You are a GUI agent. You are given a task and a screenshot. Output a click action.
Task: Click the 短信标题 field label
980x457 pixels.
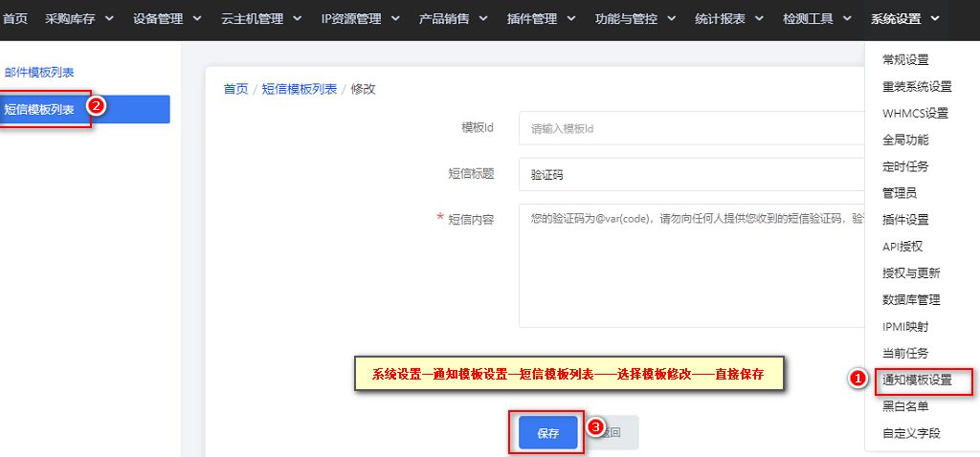(x=471, y=174)
